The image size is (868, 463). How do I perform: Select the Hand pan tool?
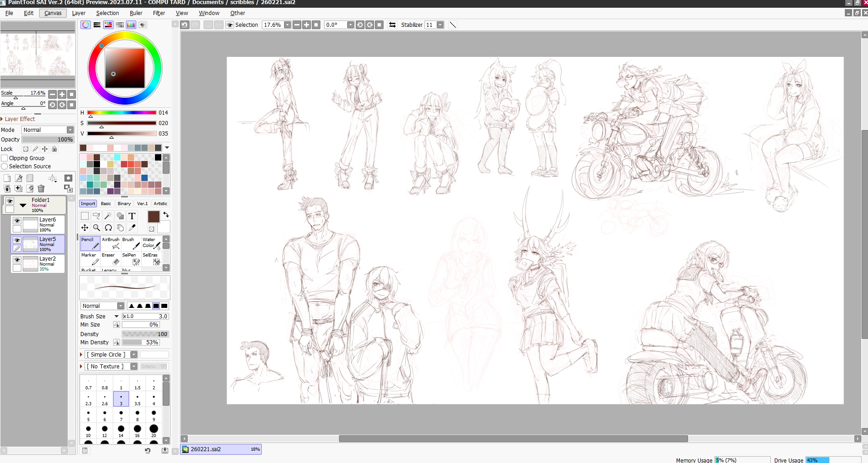(x=120, y=228)
